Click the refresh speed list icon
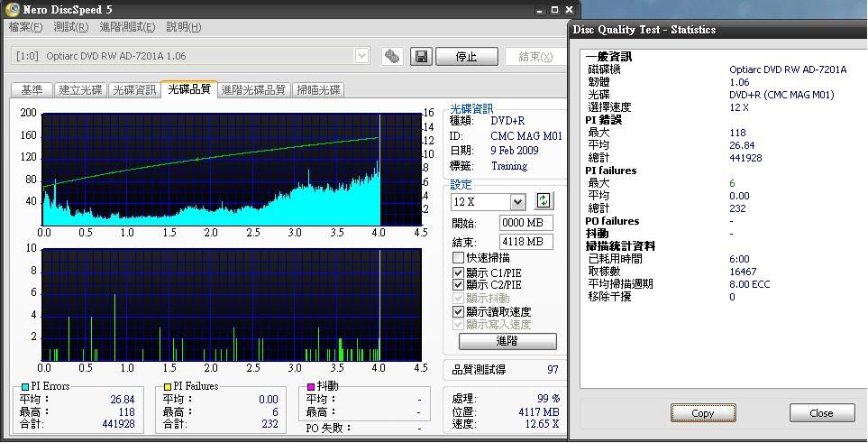 (544, 201)
